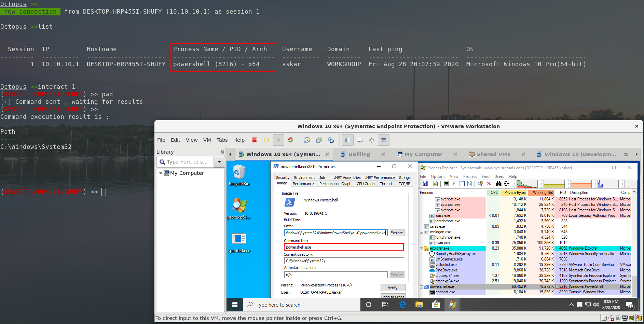The width and height of the screenshot is (644, 324).
Task: Click Explore button next to Path
Action: (397, 233)
